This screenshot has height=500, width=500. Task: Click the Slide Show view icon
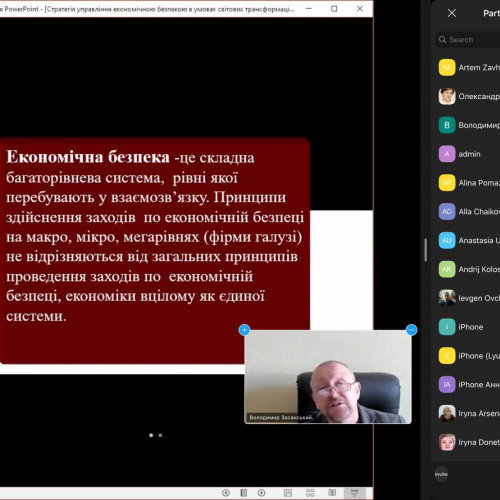[354, 493]
